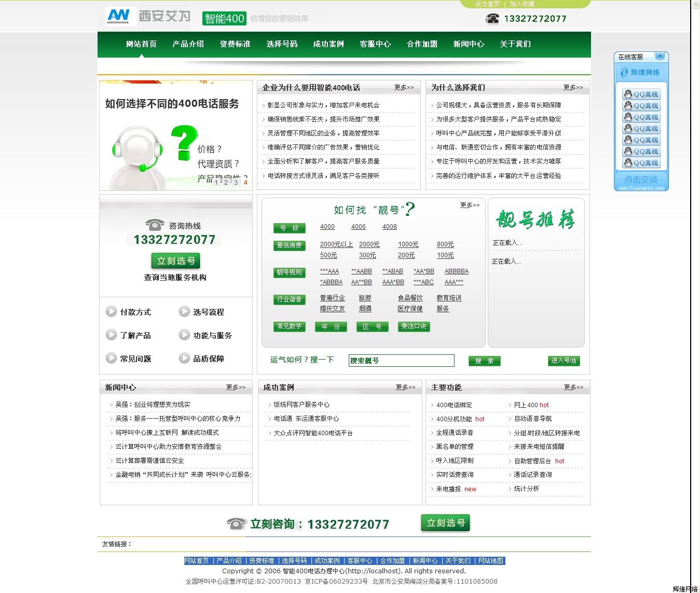Viewport: 700px width, 593px height.
Task: Click the telephone icon next to 咨询热线
Action: [155, 225]
